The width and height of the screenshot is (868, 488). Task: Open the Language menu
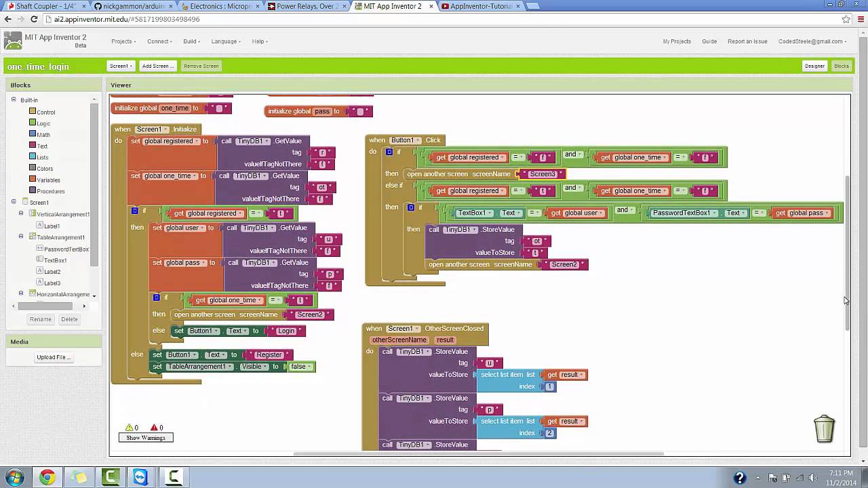pyautogui.click(x=226, y=41)
